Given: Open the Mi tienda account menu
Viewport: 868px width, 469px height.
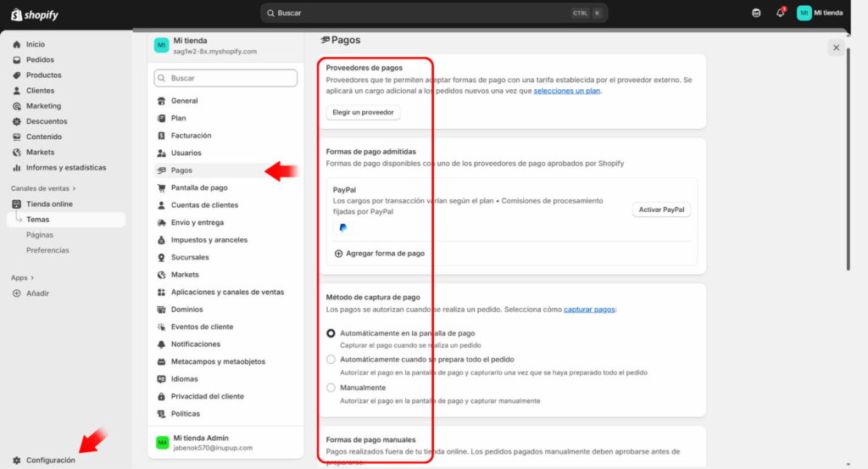Looking at the screenshot, I should [820, 13].
